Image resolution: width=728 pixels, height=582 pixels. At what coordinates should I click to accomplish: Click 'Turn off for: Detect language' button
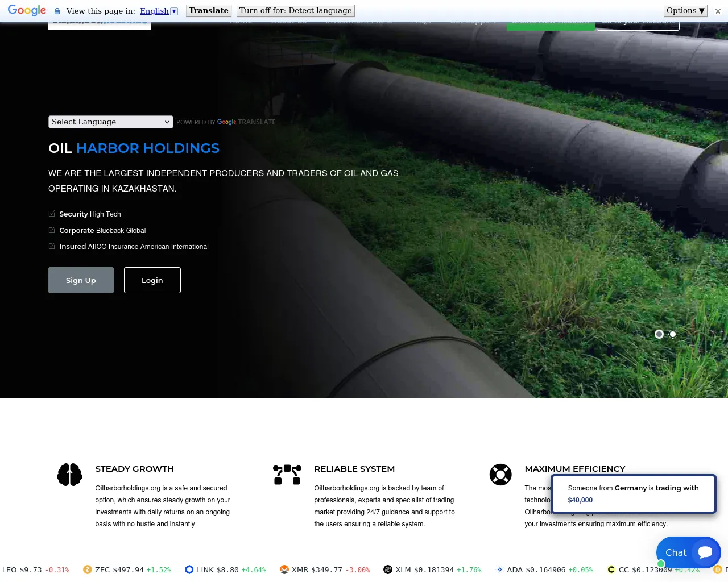click(x=296, y=11)
